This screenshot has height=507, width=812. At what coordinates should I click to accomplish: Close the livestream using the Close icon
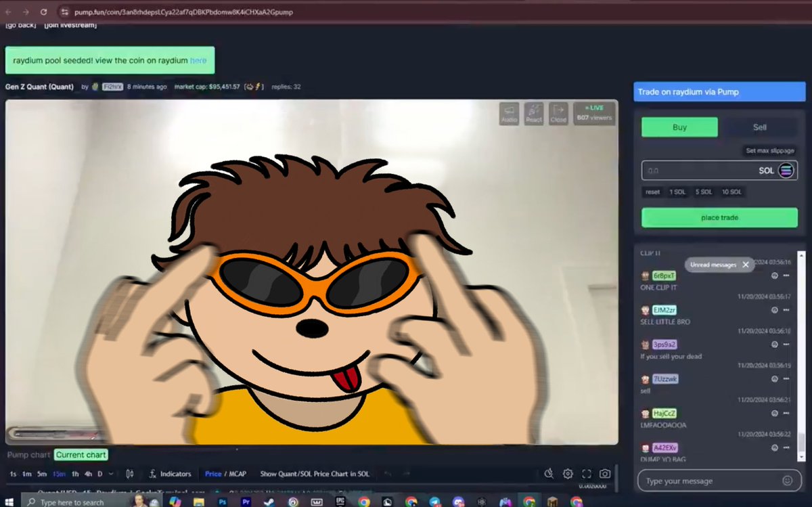pos(558,113)
